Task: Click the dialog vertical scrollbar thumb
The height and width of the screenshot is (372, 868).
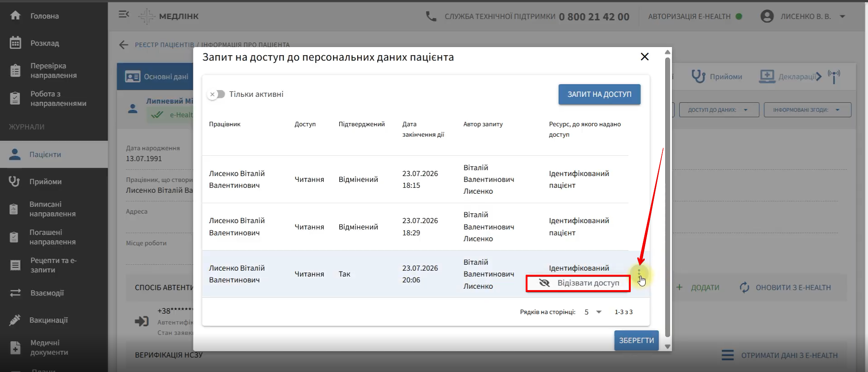Action: tap(667, 197)
